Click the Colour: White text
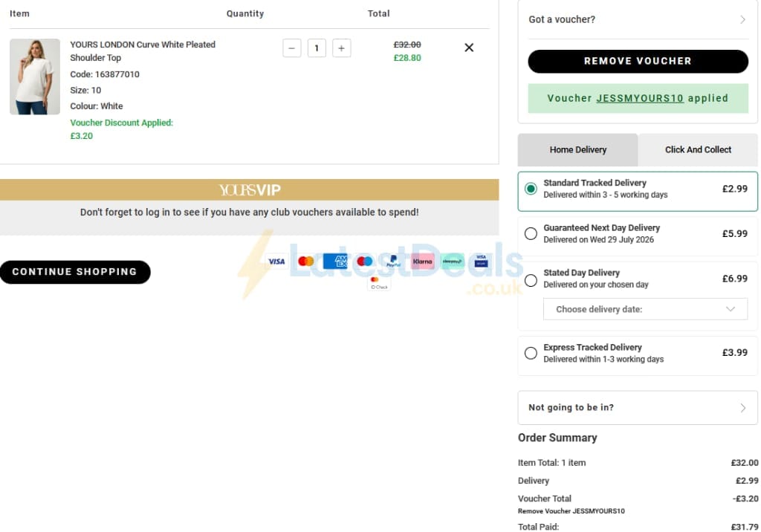 97,106
